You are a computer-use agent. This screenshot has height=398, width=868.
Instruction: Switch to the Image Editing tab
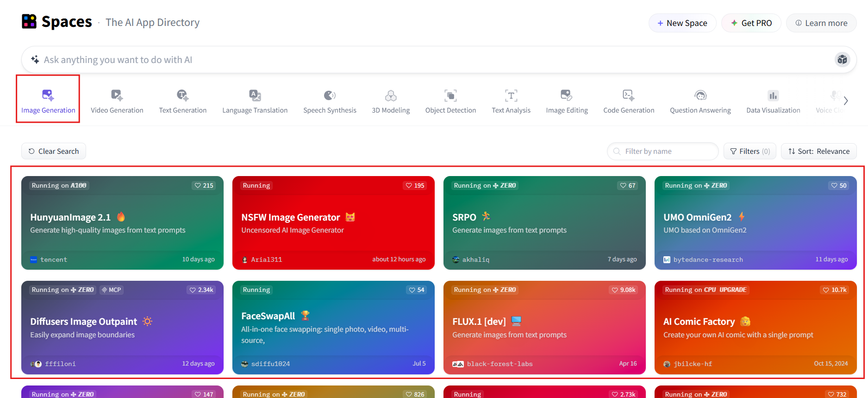(567, 101)
